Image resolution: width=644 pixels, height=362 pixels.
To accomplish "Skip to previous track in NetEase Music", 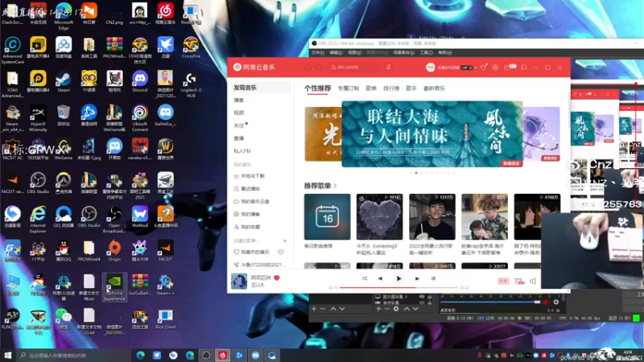I will pyautogui.click(x=380, y=278).
